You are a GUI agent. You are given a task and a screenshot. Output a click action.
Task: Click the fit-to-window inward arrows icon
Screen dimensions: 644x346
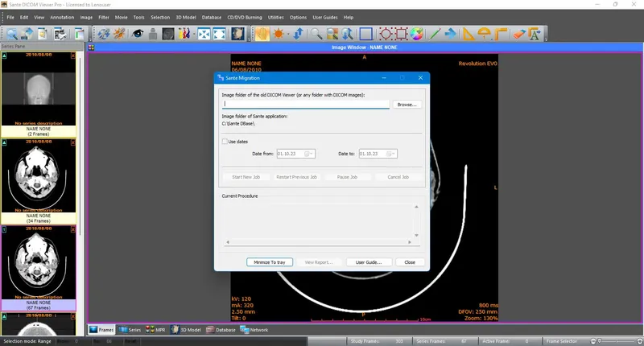pos(204,34)
